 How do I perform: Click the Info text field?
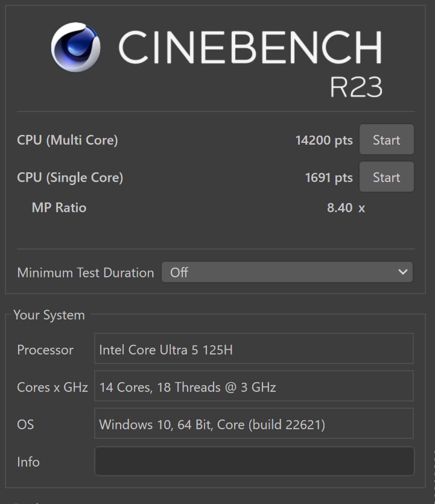coord(254,461)
